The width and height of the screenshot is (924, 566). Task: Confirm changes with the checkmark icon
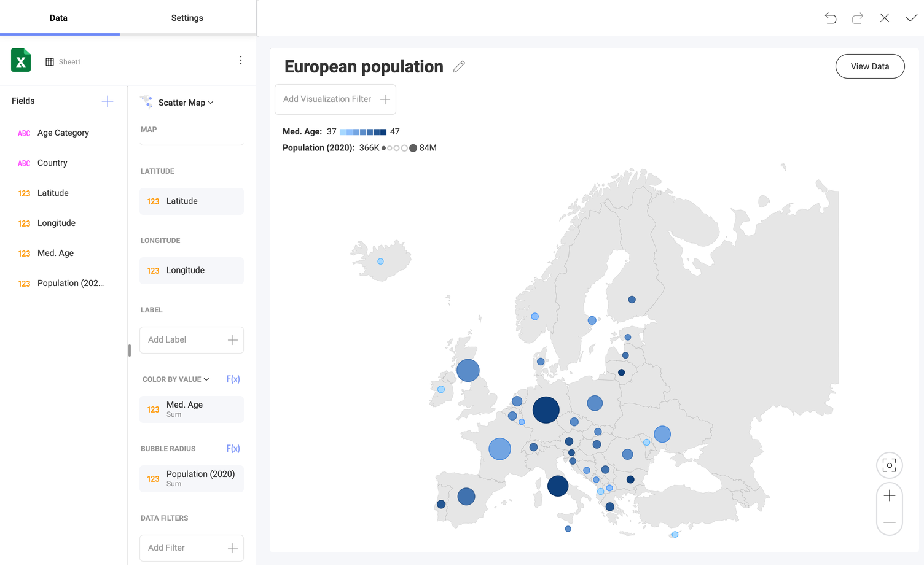(x=912, y=18)
